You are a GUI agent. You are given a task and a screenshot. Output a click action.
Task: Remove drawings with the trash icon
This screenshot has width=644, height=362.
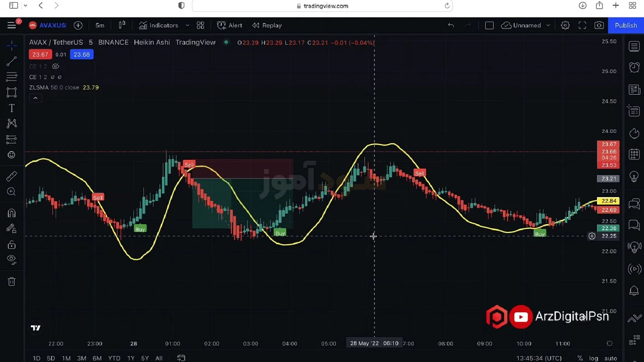12,282
